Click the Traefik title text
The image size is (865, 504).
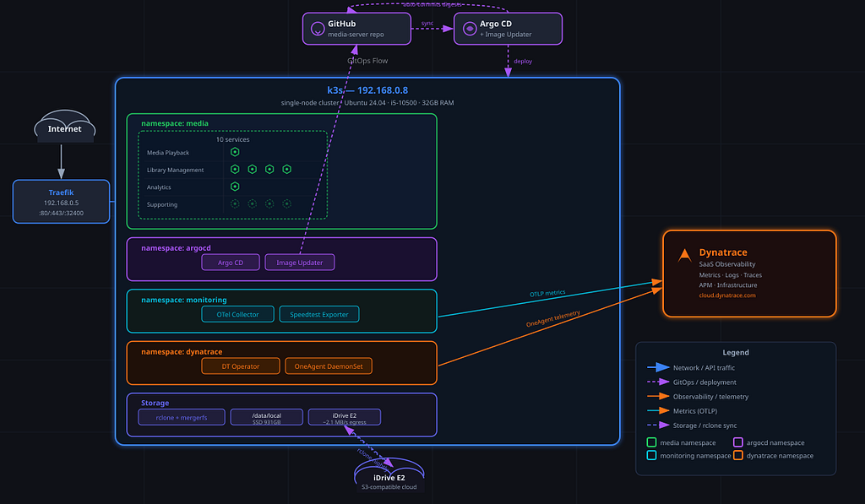[61, 192]
